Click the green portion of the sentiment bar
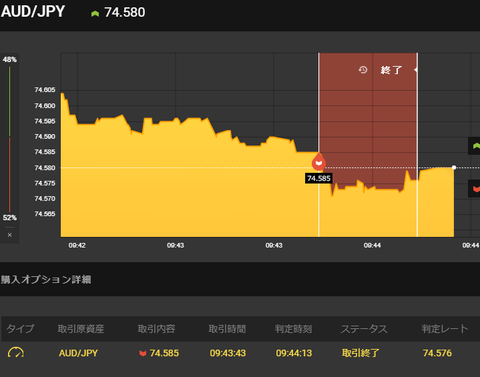The width and height of the screenshot is (480, 377). click(x=10, y=101)
